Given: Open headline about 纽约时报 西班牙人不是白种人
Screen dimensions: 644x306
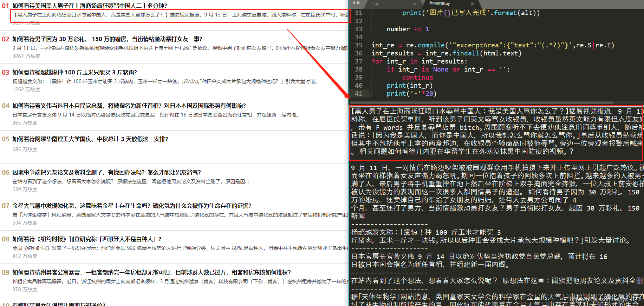Looking at the screenshot, I should (87, 239).
